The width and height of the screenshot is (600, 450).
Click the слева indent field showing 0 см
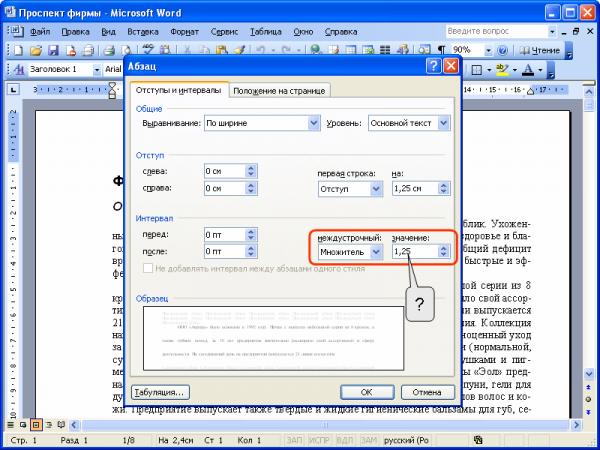(225, 171)
